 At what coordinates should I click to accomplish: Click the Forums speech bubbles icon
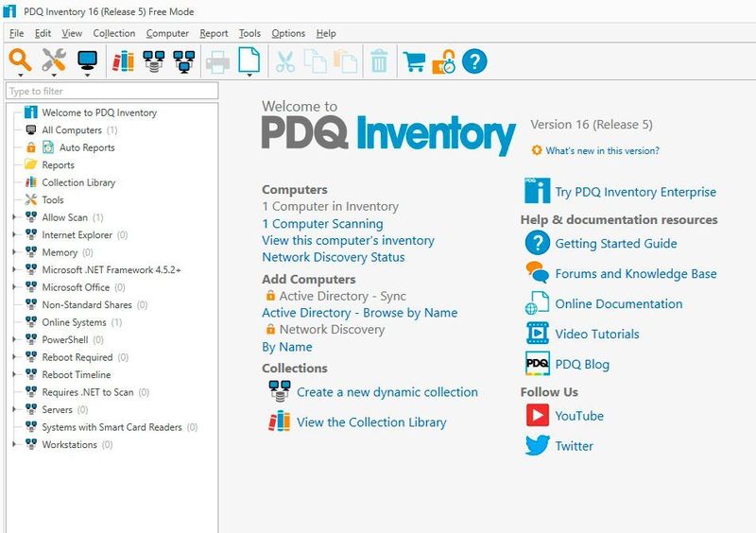[538, 272]
